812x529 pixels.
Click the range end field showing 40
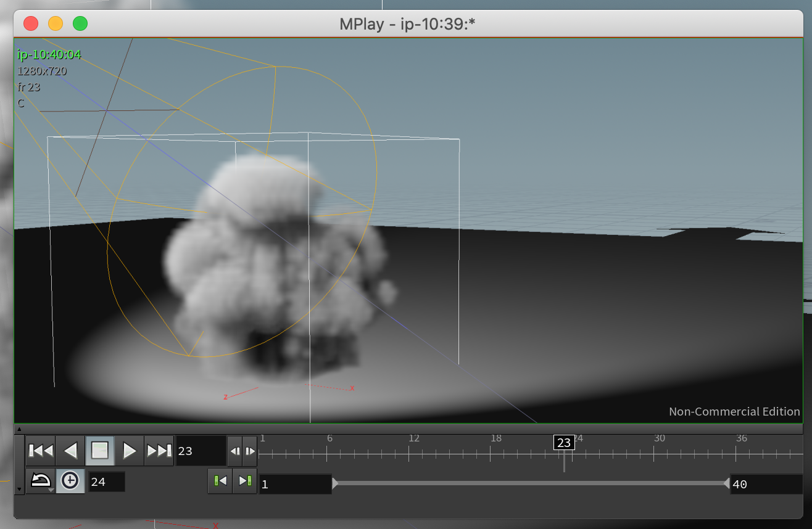coord(766,485)
